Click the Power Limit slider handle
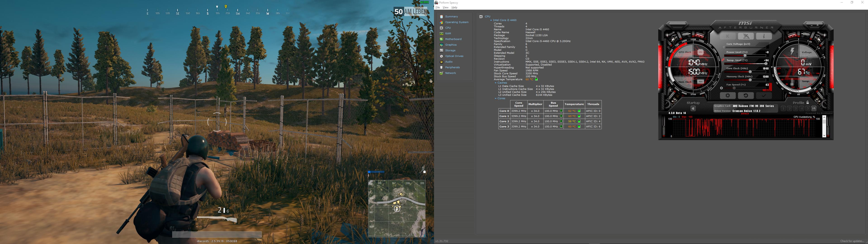Image resolution: width=868 pixels, height=244 pixels. tap(745, 56)
